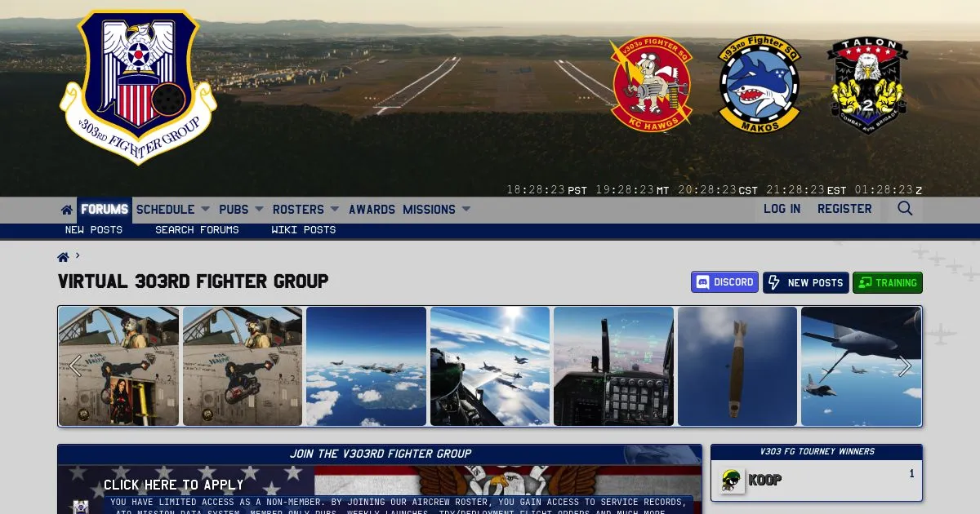This screenshot has height=514, width=980.
Task: Open the Rosters dropdown arrow
Action: pos(335,210)
